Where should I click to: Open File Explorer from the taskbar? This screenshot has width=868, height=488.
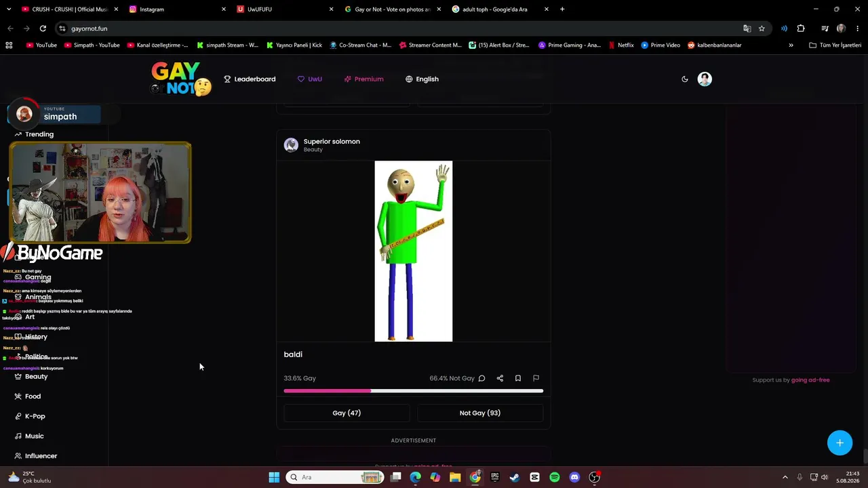455,477
